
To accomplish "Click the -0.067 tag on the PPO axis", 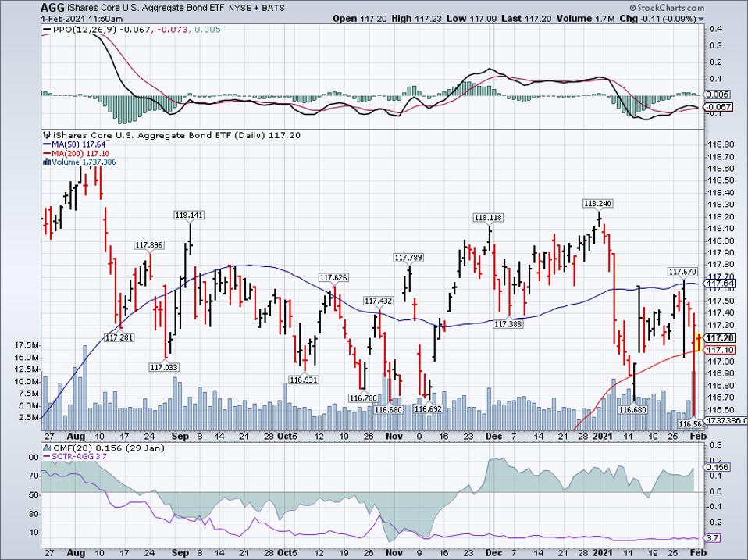I will tap(718, 107).
